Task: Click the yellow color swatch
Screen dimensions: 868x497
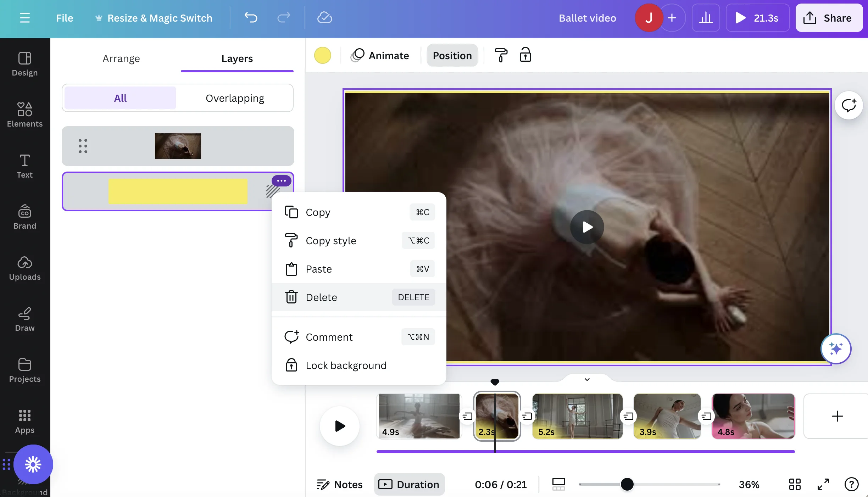Action: [x=322, y=55]
